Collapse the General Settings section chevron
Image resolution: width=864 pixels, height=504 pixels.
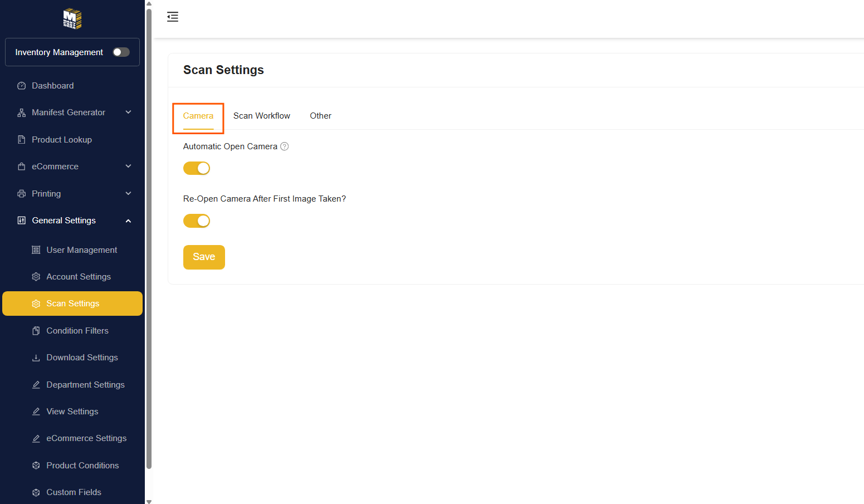coord(129,221)
